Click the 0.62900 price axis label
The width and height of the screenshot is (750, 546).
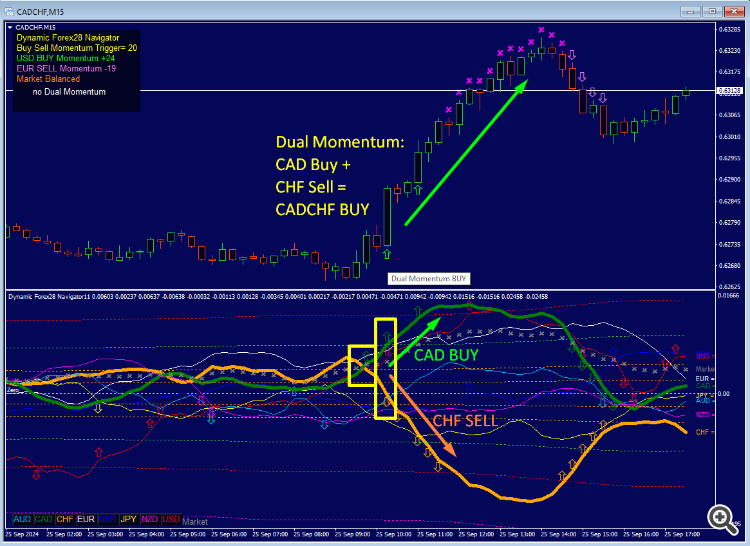(x=729, y=180)
